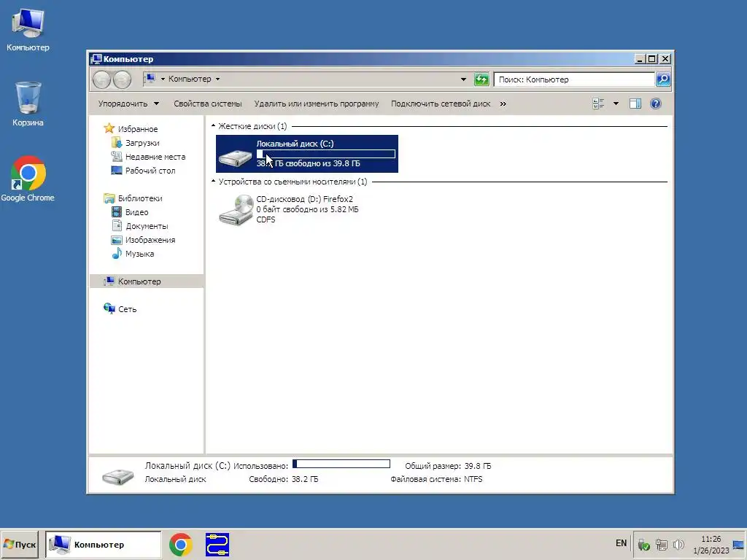Click computer icon at address bar start
Viewport: 747px width, 560px height.
tap(150, 79)
